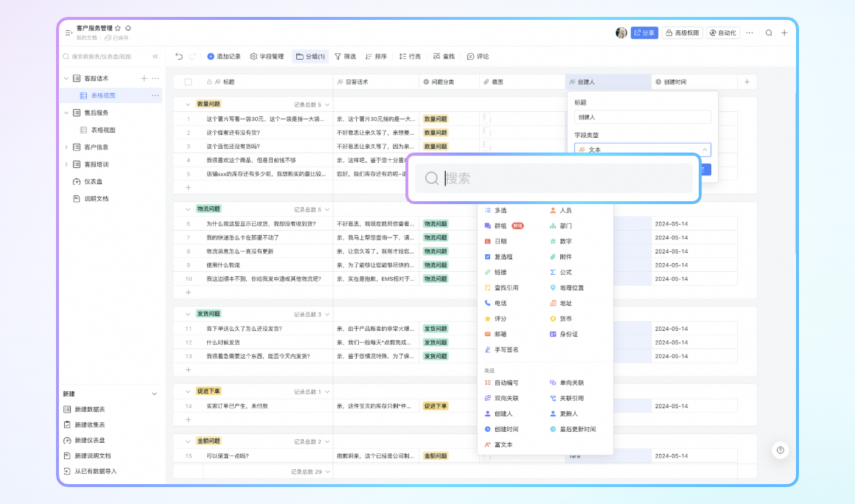This screenshot has width=855, height=504.
Task: Click the field-type 搜索 search box
Action: tap(554, 178)
